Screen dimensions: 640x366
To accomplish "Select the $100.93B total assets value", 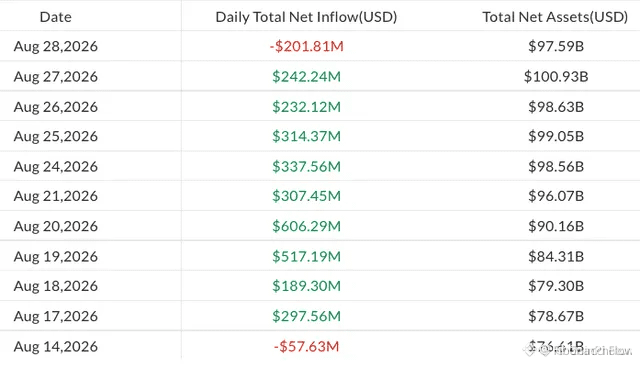I will tap(556, 76).
